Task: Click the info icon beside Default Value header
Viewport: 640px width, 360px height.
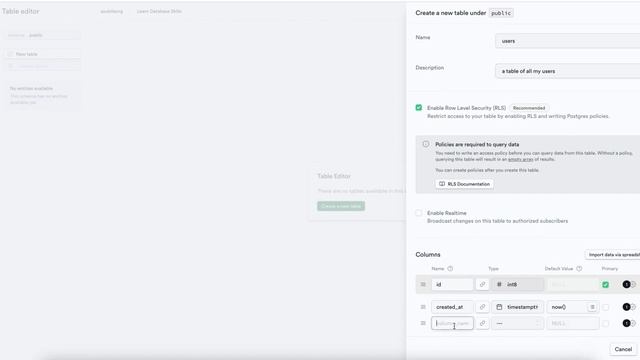Action: pos(579,269)
